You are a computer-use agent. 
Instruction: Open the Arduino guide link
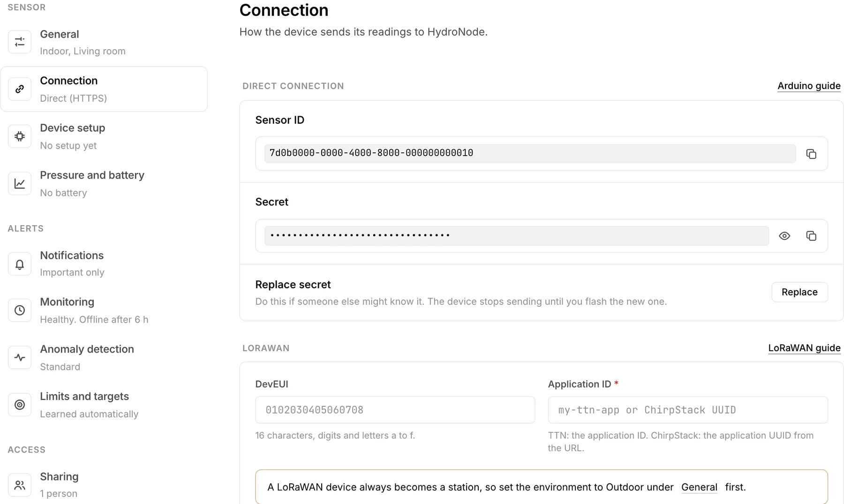click(809, 86)
